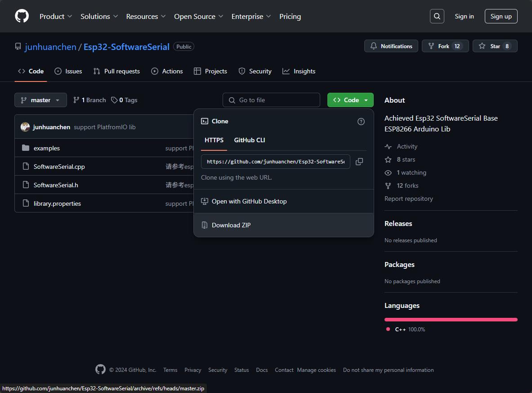Toggle the green Code dropdown
Image resolution: width=532 pixels, height=393 pixels.
[x=350, y=100]
